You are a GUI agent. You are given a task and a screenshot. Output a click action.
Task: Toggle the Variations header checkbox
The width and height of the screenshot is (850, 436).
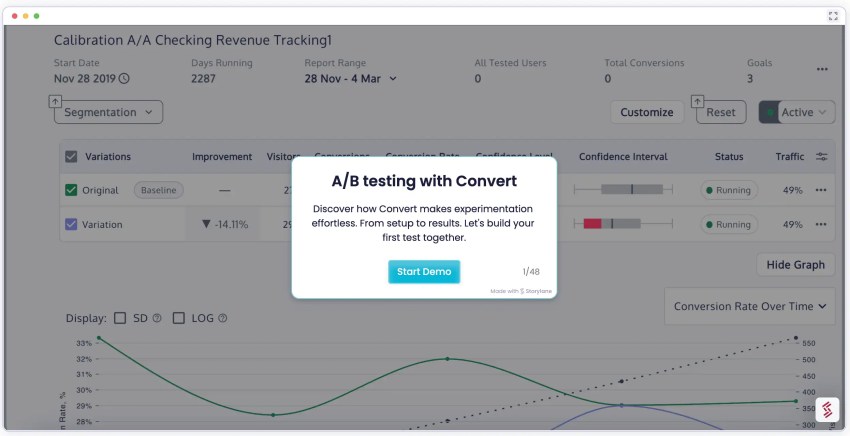click(x=71, y=157)
